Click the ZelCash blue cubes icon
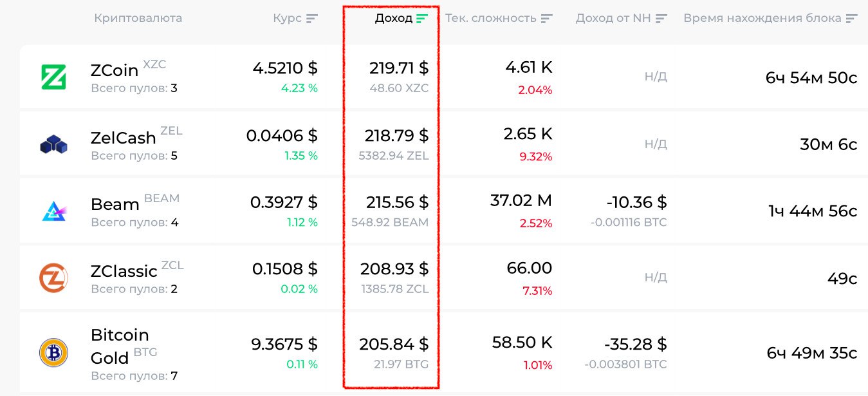The image size is (868, 396). [x=53, y=144]
